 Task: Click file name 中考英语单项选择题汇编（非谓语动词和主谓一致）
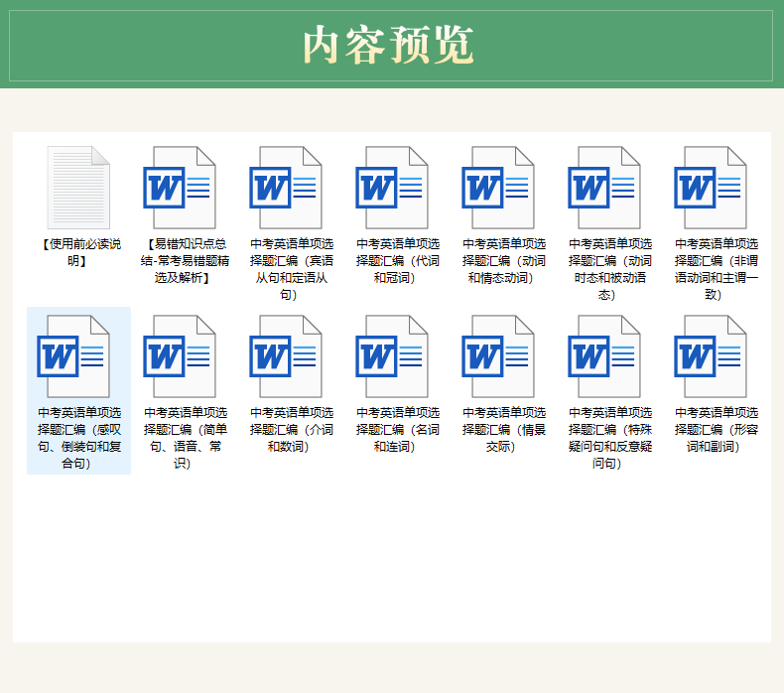tap(717, 269)
